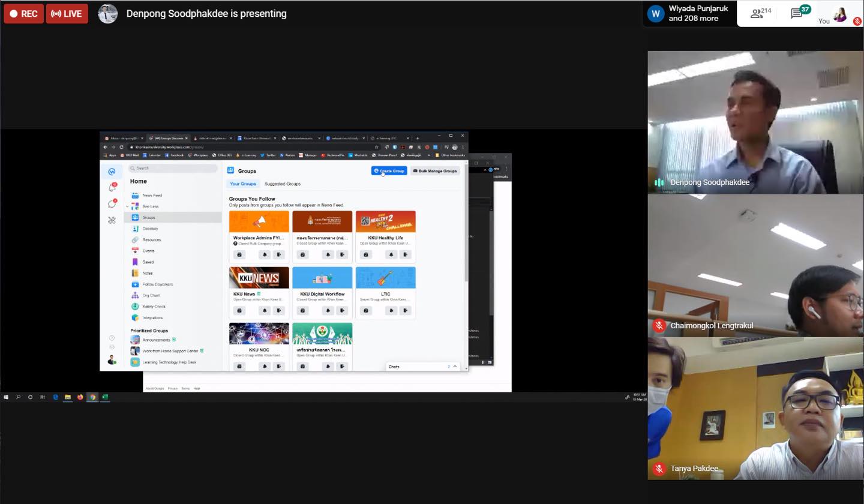Open Org Chart in the sidebar
Screen dimensions: 864x504
point(173,295)
